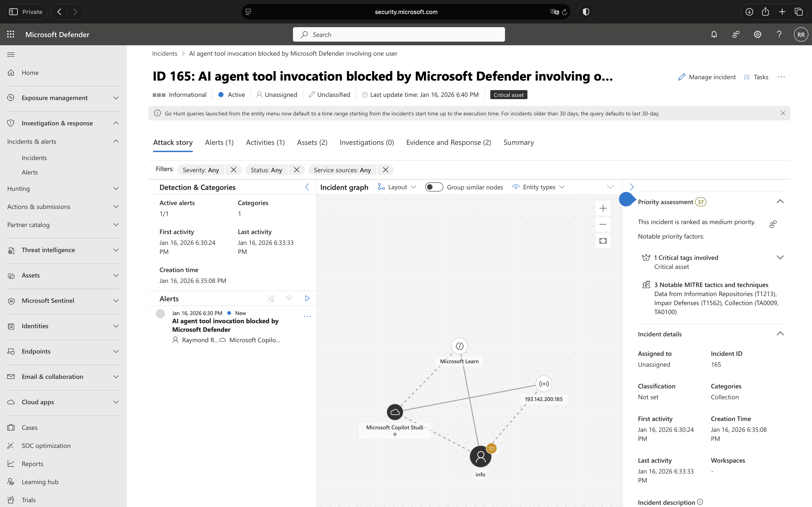Expand the Critical tags involved section
The width and height of the screenshot is (812, 507).
point(780,258)
